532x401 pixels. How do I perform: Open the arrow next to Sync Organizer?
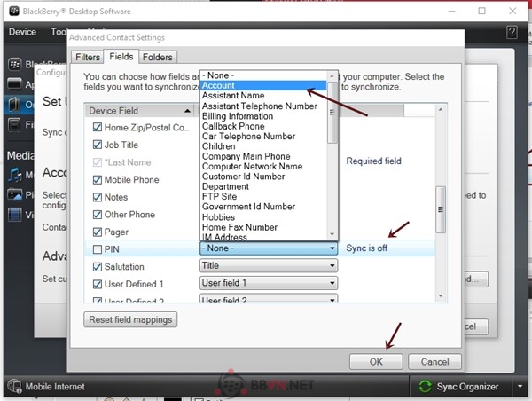[x=519, y=387]
